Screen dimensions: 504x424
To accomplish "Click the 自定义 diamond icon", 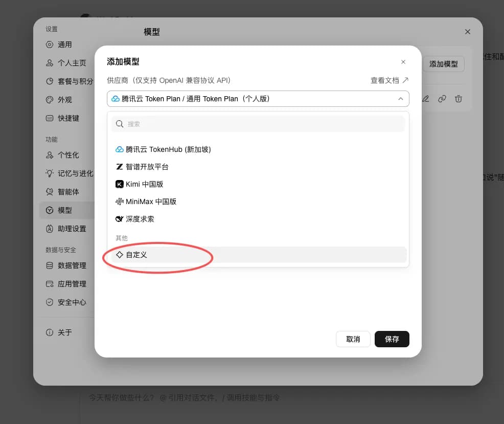I will 120,255.
